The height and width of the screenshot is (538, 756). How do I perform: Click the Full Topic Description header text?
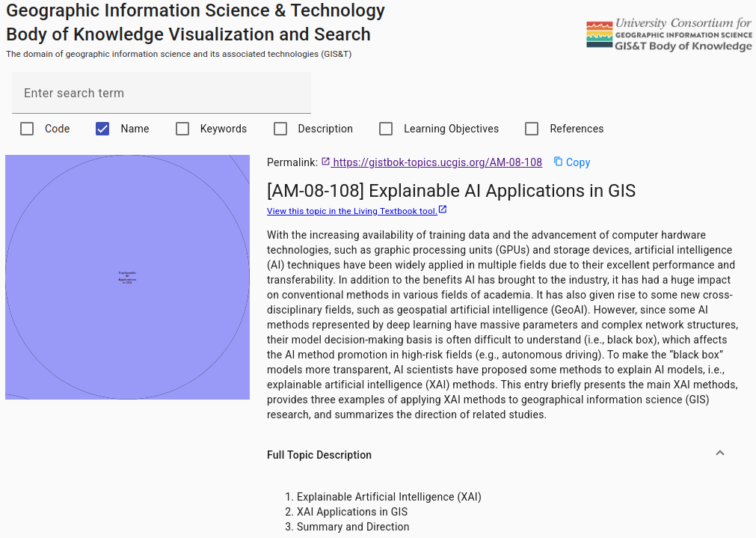(x=319, y=455)
